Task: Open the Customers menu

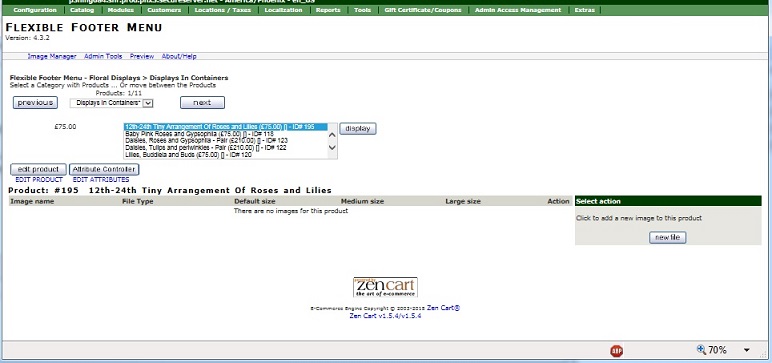Action: pos(164,10)
